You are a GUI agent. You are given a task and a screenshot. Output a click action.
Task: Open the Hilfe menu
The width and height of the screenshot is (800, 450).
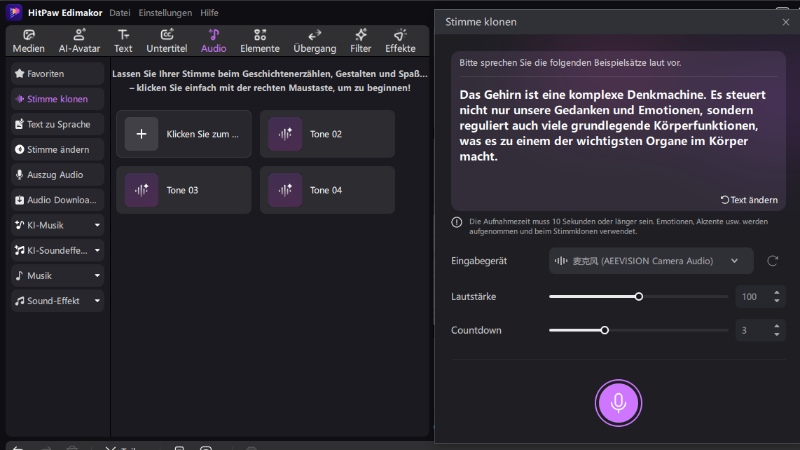209,13
